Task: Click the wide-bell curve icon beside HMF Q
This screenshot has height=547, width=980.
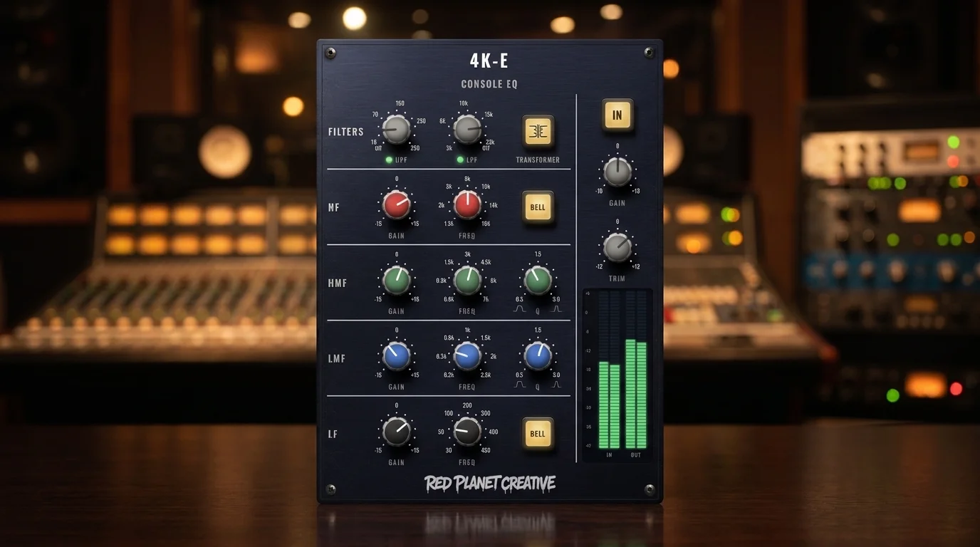Action: point(520,310)
